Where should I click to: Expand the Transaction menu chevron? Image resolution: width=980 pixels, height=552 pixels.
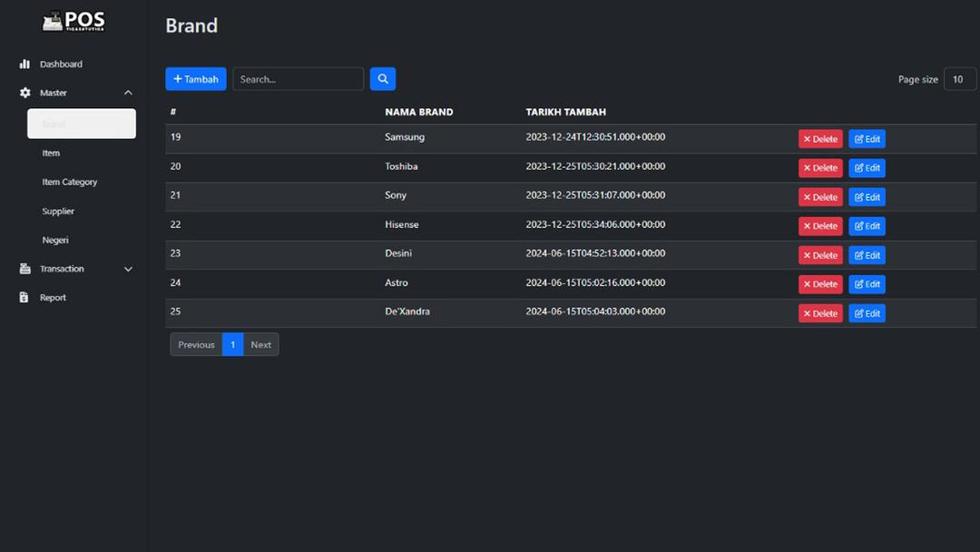[x=128, y=269]
